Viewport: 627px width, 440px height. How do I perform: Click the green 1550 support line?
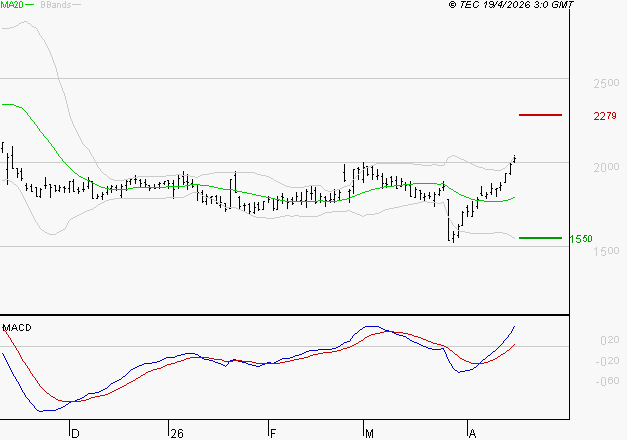click(540, 238)
